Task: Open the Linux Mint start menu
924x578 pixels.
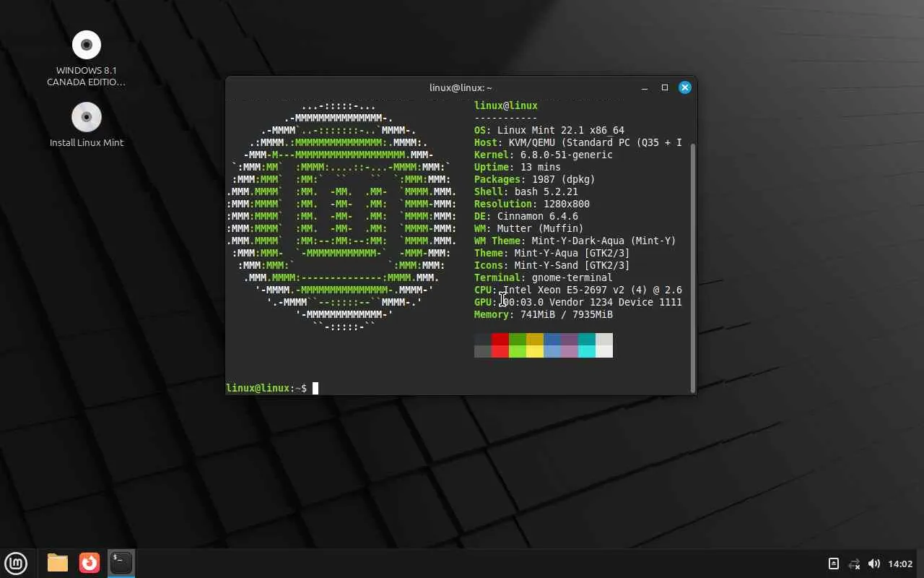Action: click(16, 563)
